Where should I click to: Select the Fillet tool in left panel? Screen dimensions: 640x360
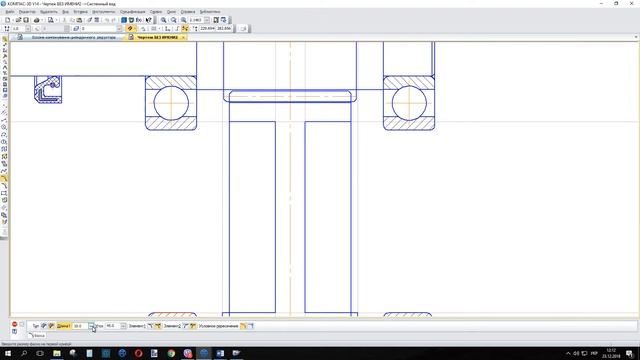point(4,186)
